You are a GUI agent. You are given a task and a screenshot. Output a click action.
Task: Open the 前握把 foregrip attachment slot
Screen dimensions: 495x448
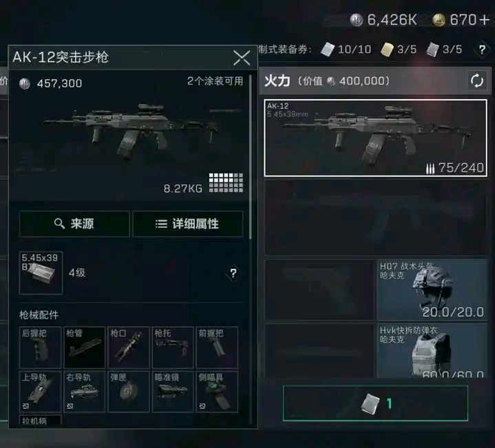tap(217, 348)
